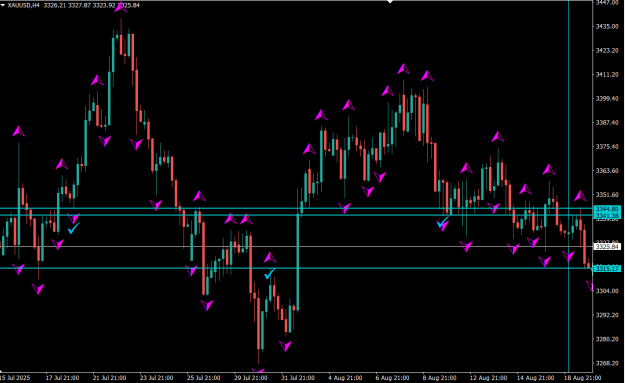Click the 12 Aug 21:00 time label
The image size is (625, 383).
pyautogui.click(x=488, y=378)
